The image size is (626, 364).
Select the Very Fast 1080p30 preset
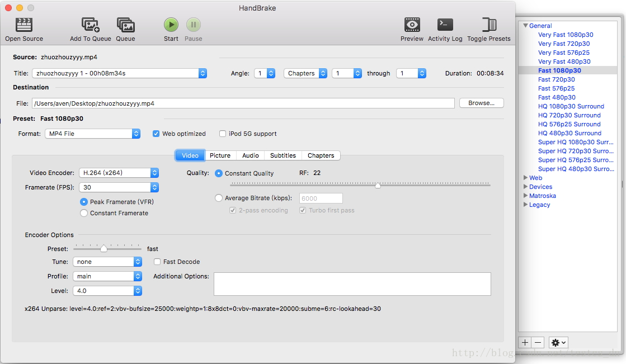pos(566,35)
